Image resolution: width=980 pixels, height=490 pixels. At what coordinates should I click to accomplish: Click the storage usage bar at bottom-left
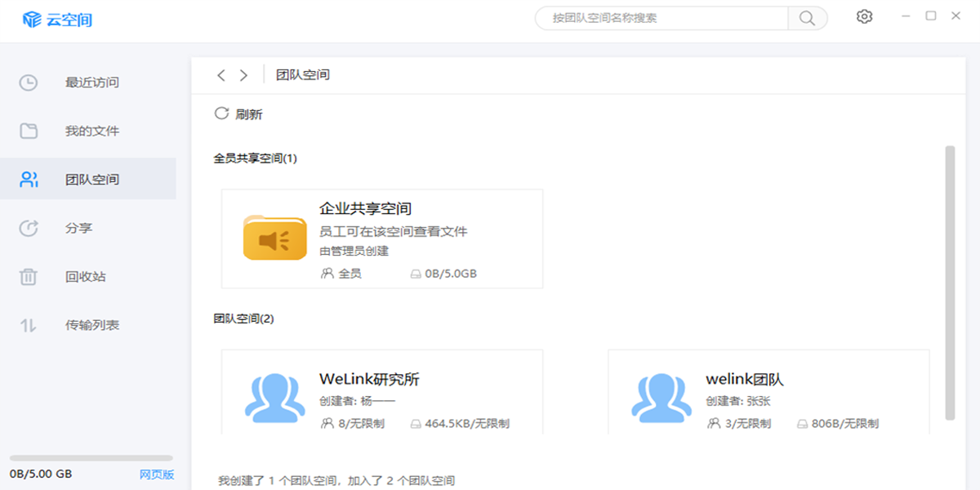tap(91, 458)
